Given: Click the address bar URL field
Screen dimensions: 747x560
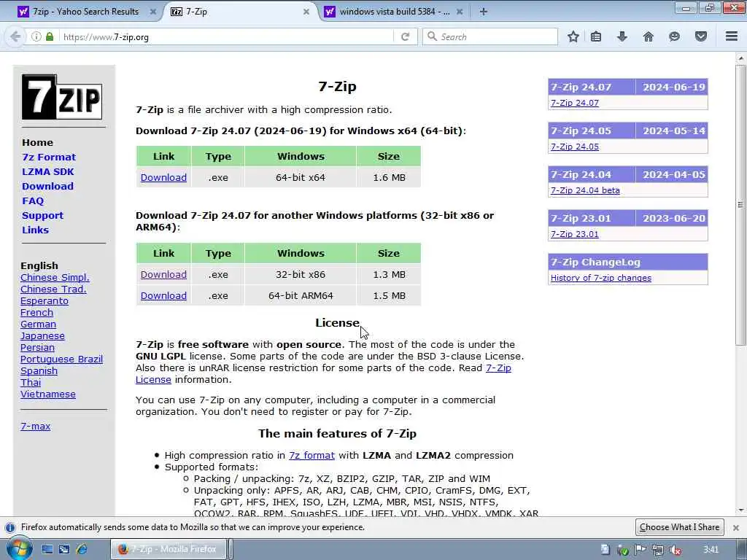Looking at the screenshot, I should click(226, 36).
